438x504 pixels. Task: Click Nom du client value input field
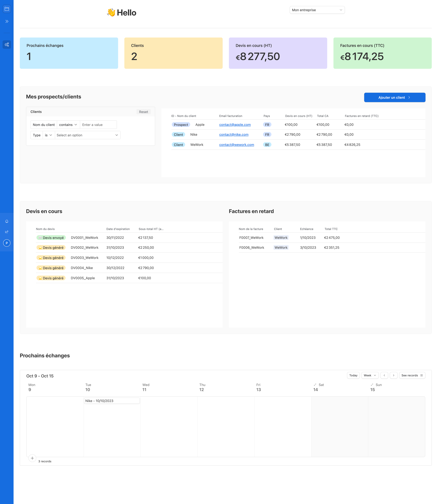click(98, 125)
